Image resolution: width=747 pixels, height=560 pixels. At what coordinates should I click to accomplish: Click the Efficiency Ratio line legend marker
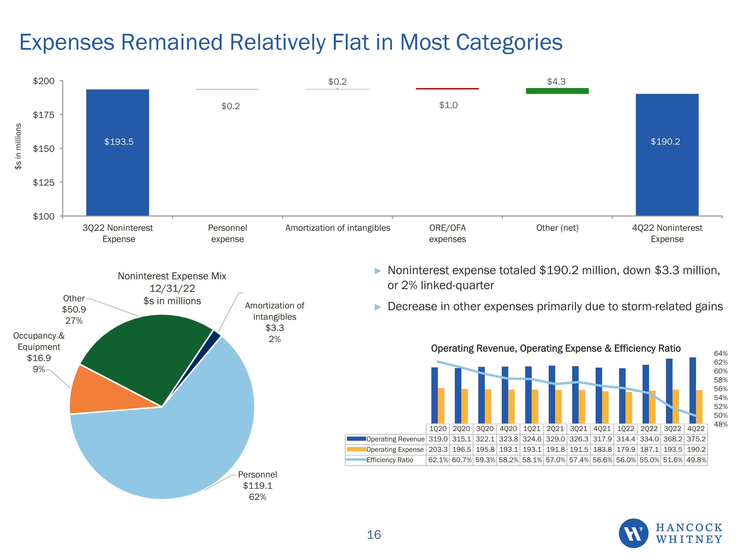click(x=356, y=460)
